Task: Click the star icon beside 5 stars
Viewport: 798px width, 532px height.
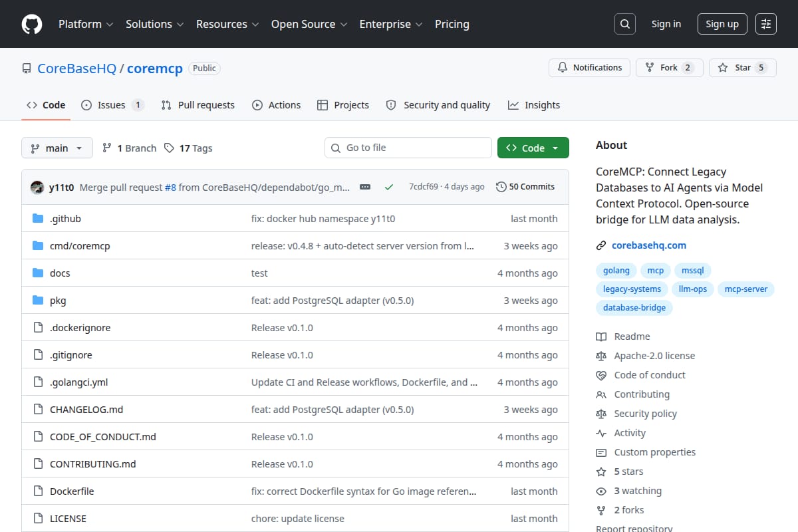Action: click(x=601, y=471)
